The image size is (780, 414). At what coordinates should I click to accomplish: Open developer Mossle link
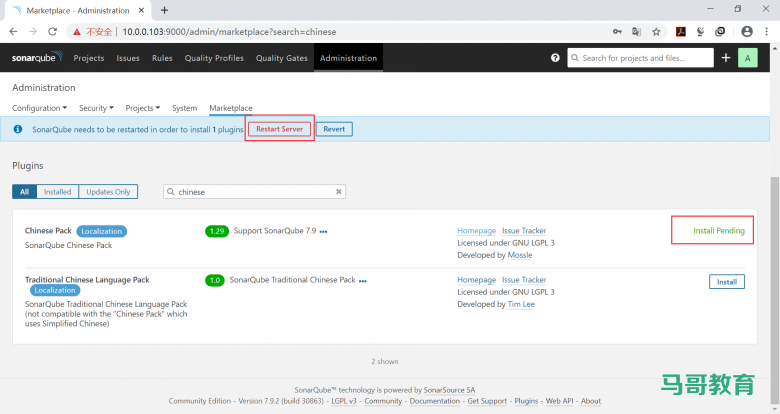click(x=520, y=255)
